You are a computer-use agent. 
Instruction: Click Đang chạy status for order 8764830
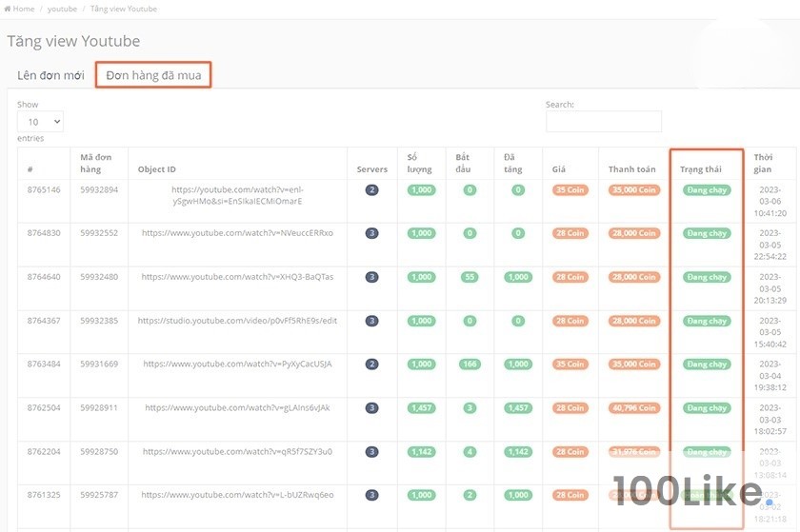[707, 233]
